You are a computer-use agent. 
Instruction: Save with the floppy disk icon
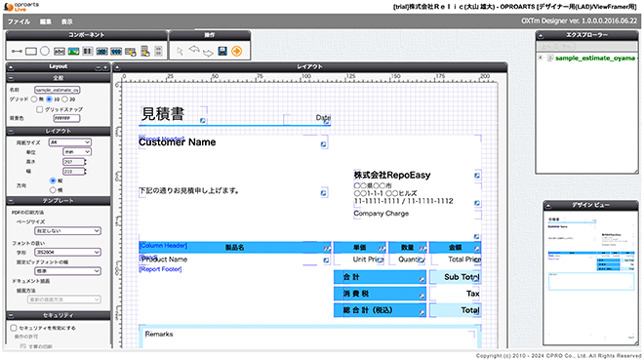pyautogui.click(x=222, y=51)
